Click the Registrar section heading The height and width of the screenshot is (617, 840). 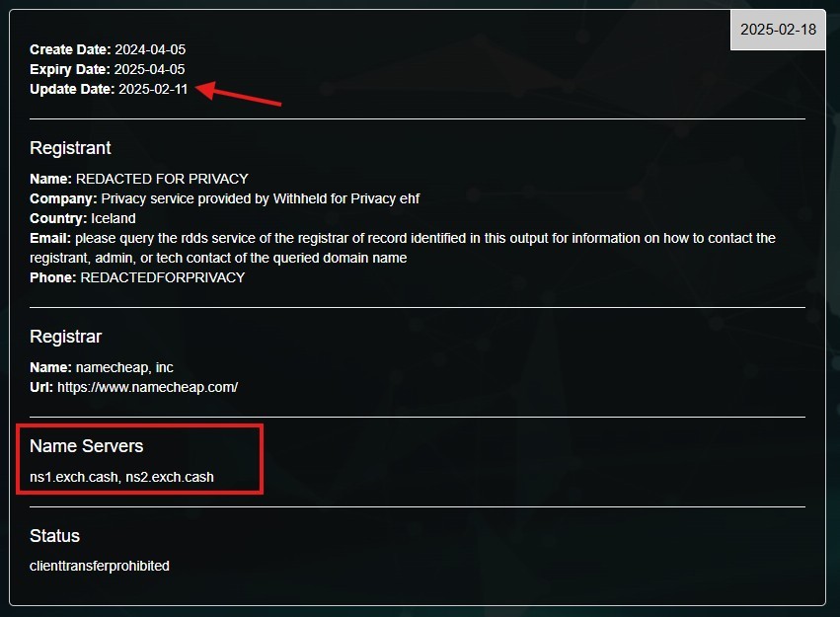click(65, 337)
